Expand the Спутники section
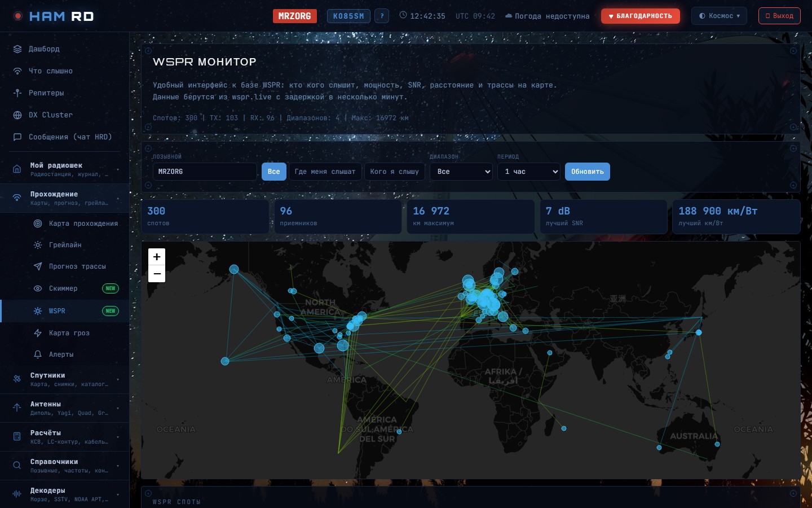The image size is (812, 508). (x=65, y=379)
